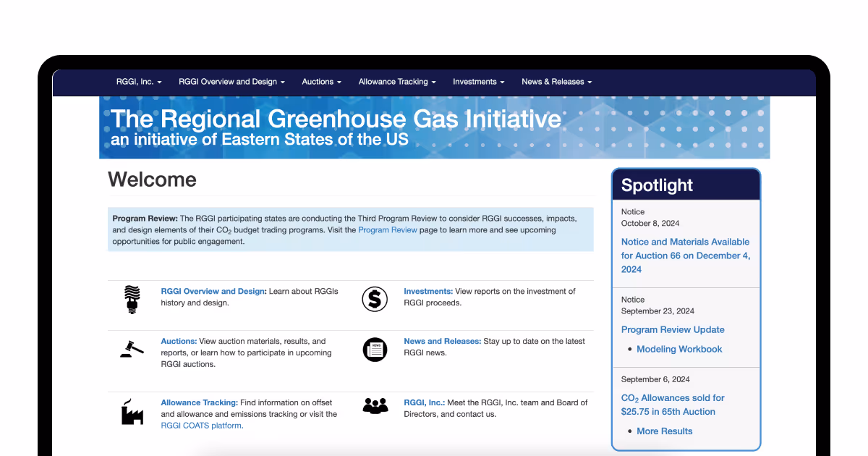Open News and Releases section link

442,341
